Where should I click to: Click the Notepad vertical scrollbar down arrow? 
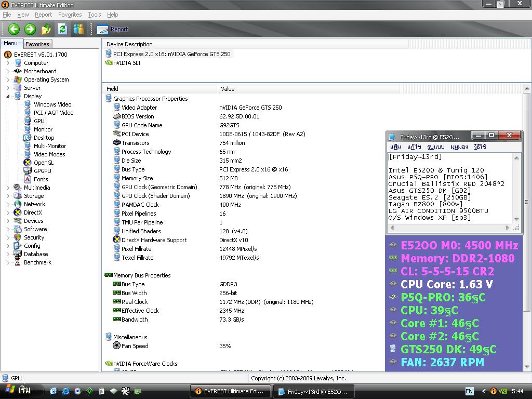[x=516, y=219]
